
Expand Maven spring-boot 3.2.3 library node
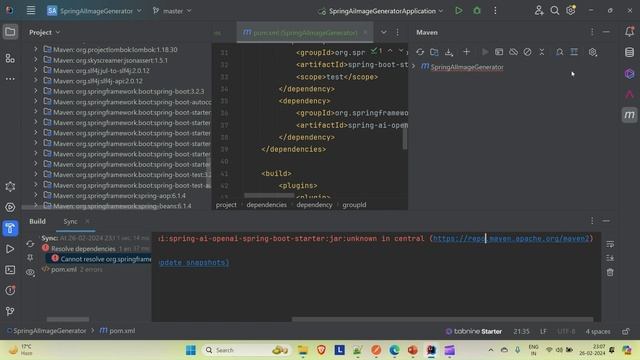(36, 91)
